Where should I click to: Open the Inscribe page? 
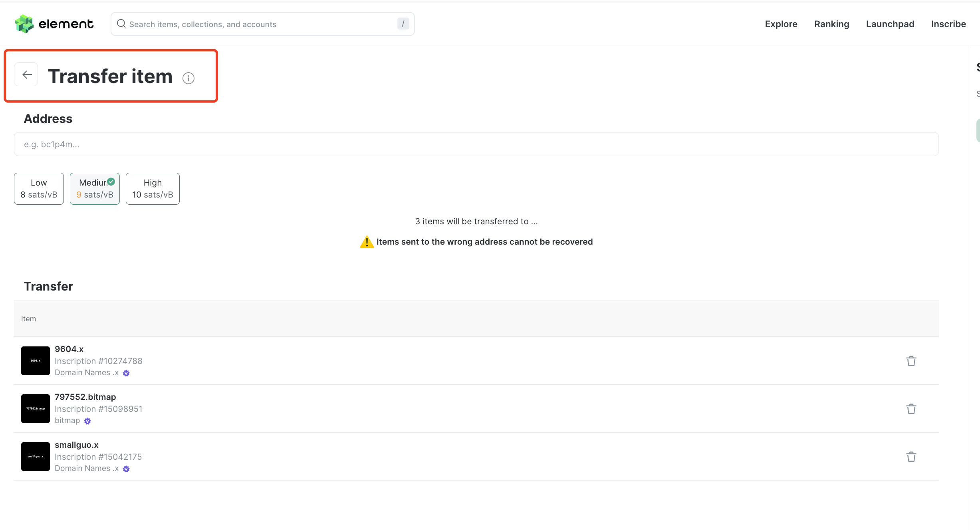coord(948,24)
